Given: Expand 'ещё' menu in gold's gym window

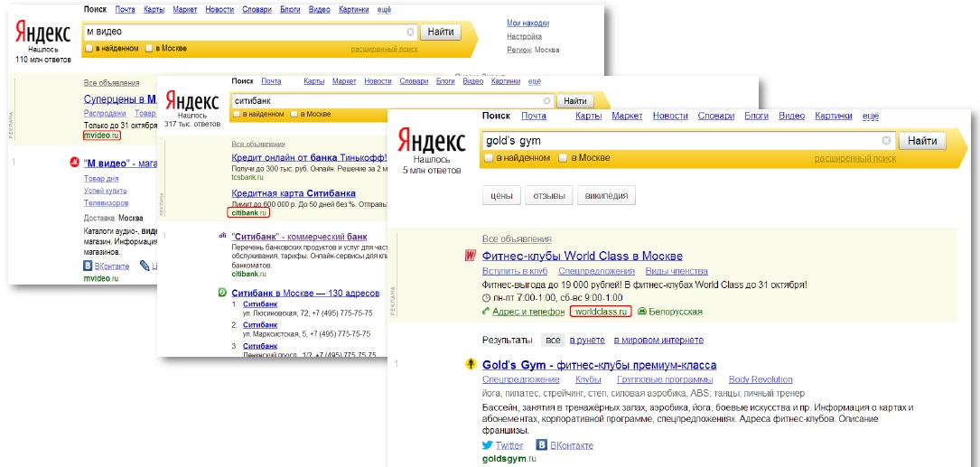Looking at the screenshot, I should tap(870, 117).
